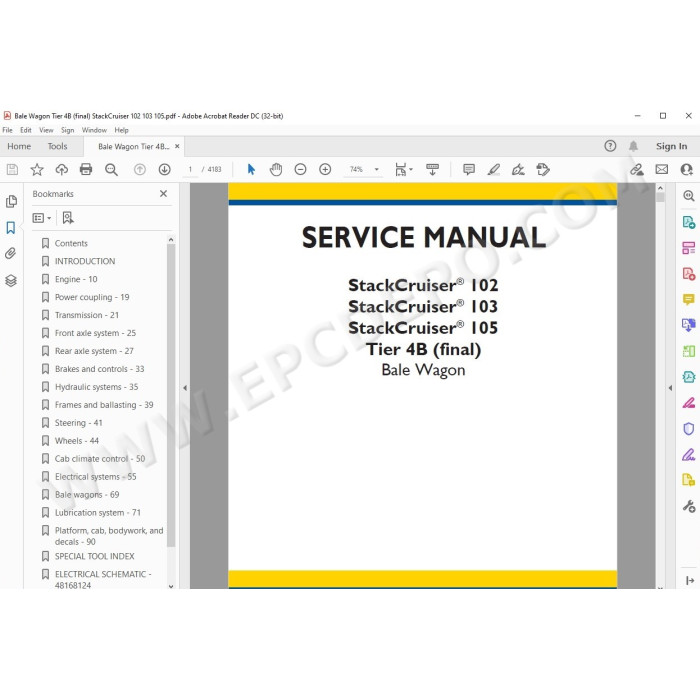Open search and zoom tool in right pane
Viewport: 700px width, 700px height.
coord(688,196)
